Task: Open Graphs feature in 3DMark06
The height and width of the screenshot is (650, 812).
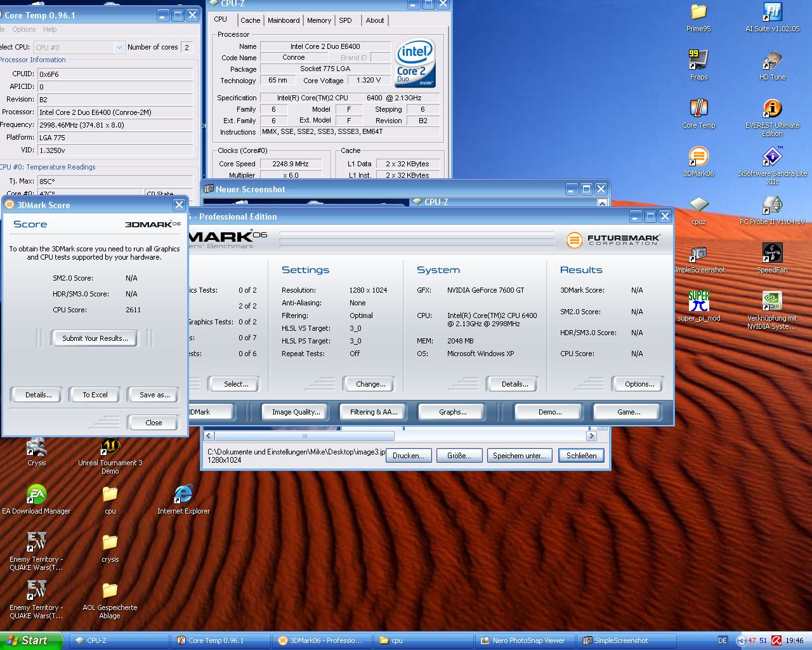Action: [453, 412]
